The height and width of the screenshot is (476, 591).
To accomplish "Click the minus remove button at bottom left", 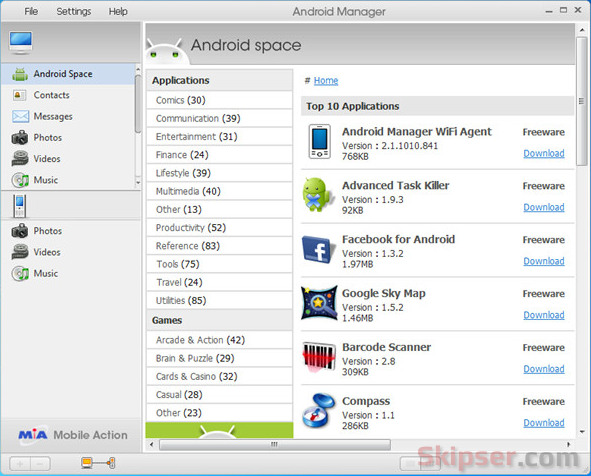I will [x=40, y=464].
